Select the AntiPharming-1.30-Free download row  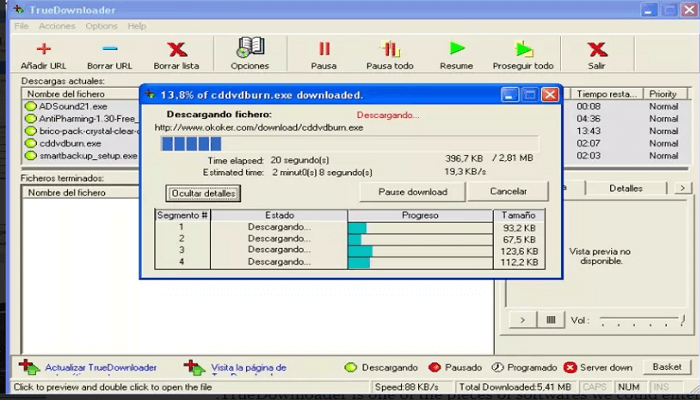82,119
